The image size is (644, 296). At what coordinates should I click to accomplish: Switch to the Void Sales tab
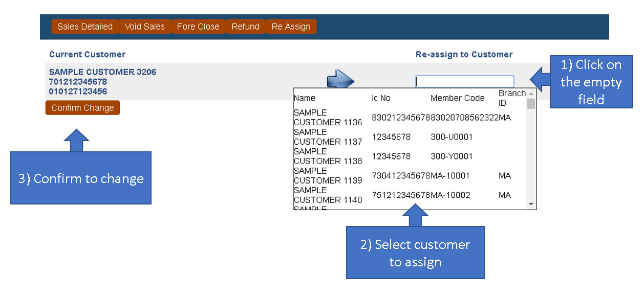point(145,27)
